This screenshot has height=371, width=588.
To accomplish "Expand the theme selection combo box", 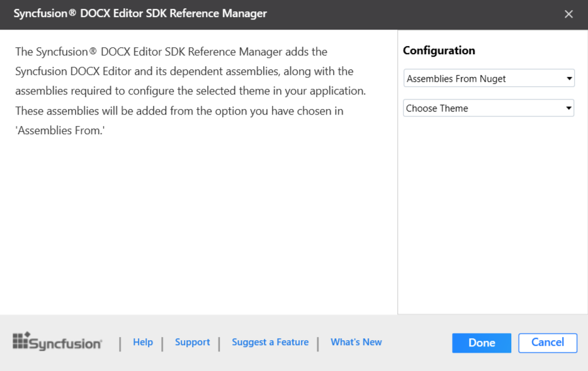I will 489,108.
